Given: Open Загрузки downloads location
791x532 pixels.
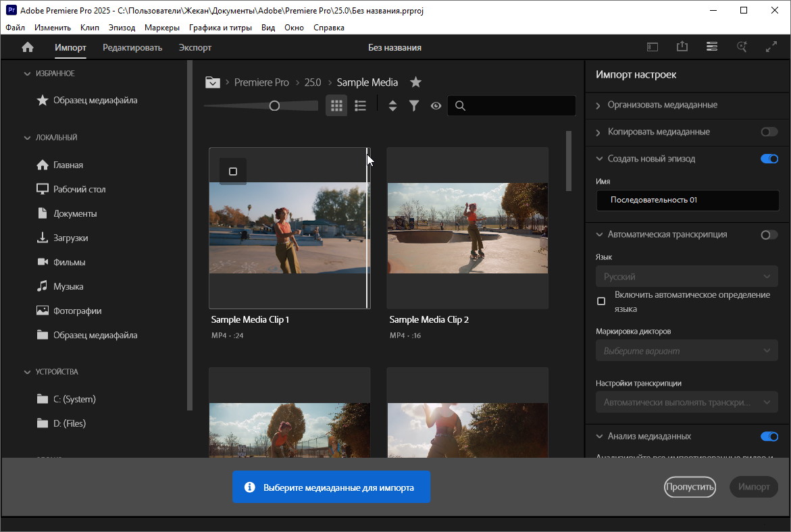Looking at the screenshot, I should coord(63,238).
